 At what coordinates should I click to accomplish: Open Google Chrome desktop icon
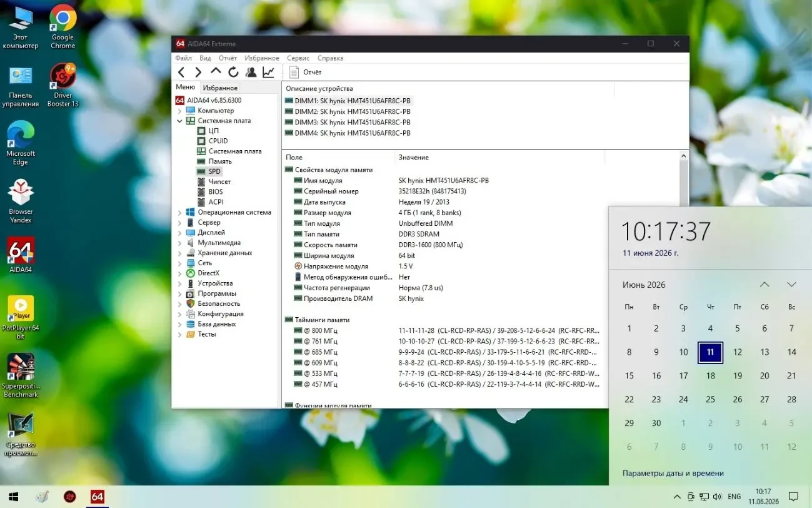[63, 27]
